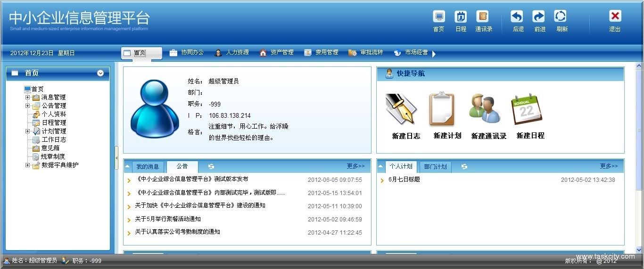Select 计划管理 in the tree
Viewport: 644px width, 269px height.
click(x=54, y=131)
